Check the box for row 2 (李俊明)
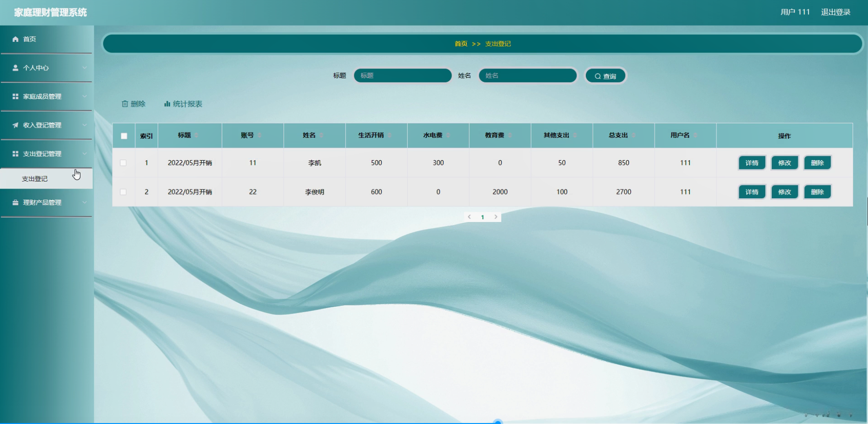Viewport: 868px width, 424px height. tap(123, 192)
